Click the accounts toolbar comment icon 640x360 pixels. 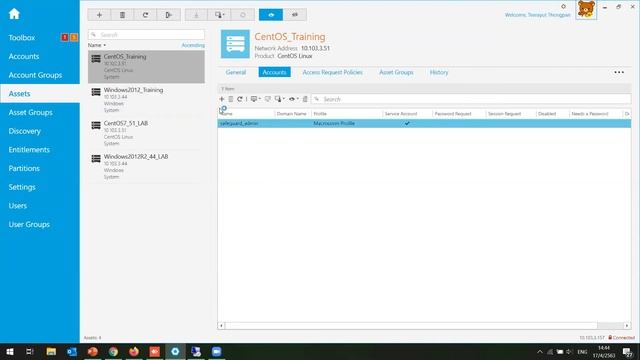268,99
